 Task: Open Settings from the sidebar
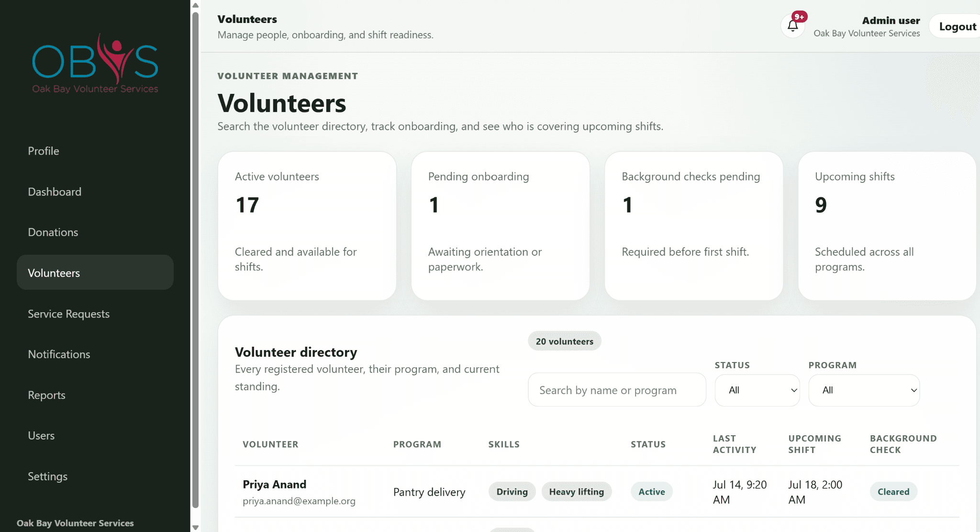(x=95, y=476)
